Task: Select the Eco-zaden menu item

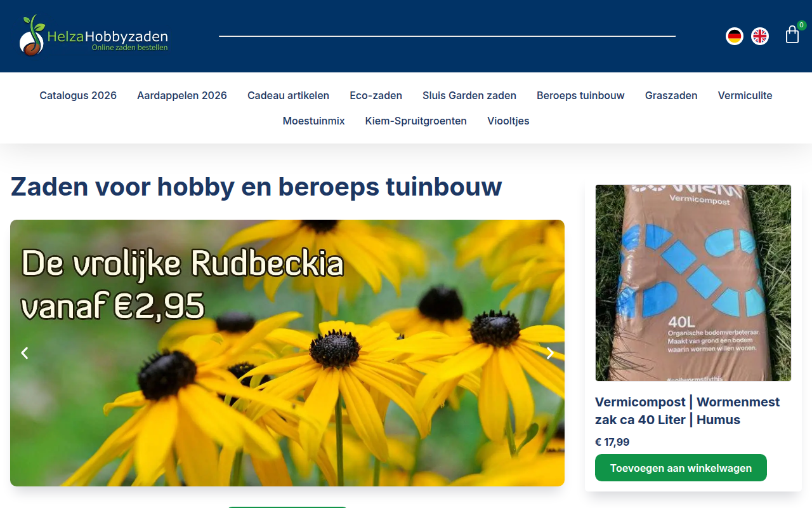Action: [376, 95]
